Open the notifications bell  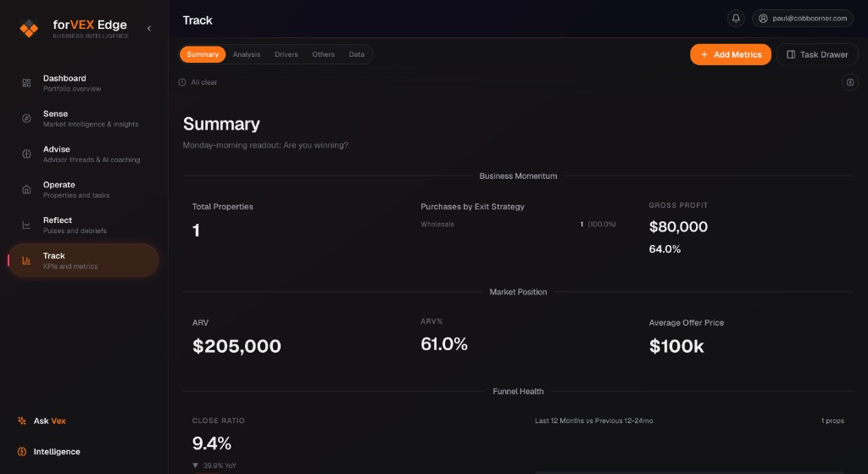(x=736, y=19)
